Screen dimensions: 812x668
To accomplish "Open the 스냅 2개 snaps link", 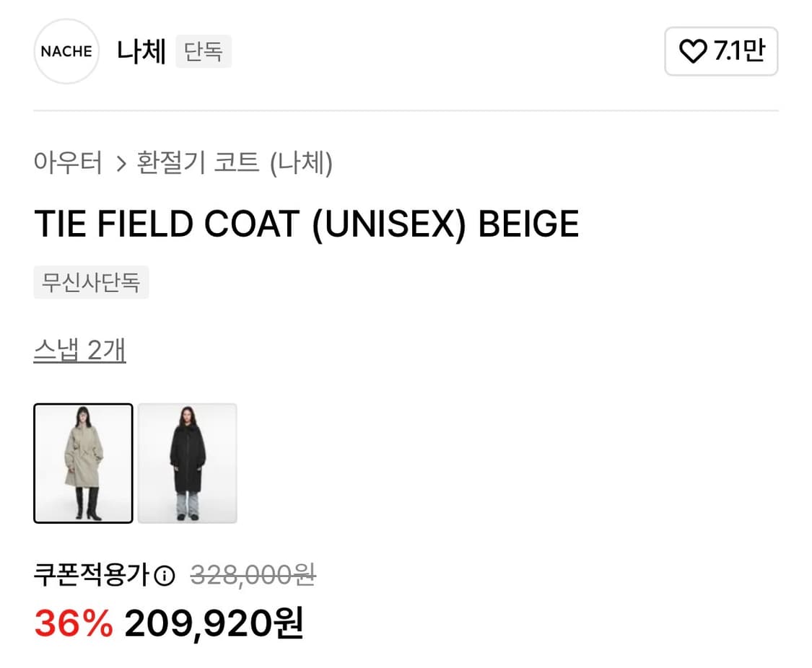I will click(x=80, y=349).
